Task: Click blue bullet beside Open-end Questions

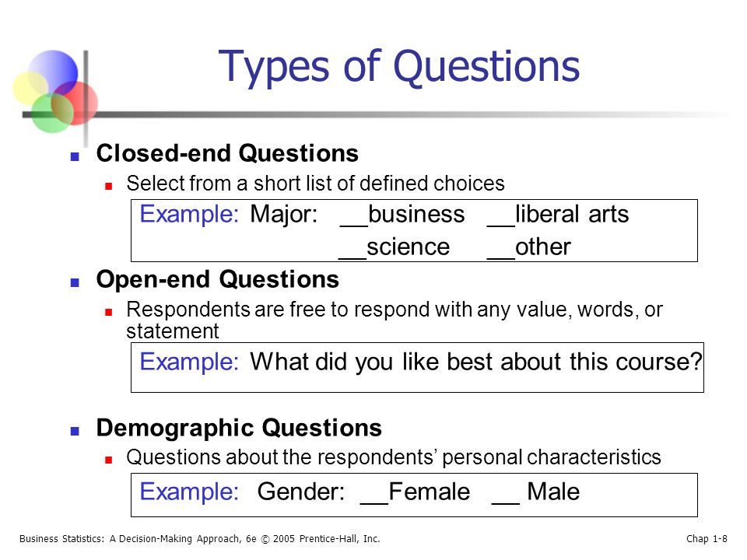Action: click(x=75, y=283)
